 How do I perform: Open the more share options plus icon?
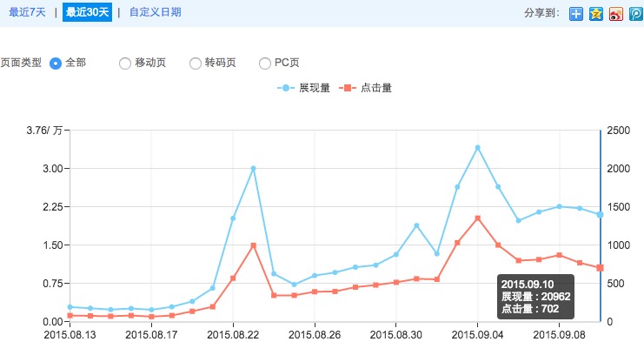576,14
